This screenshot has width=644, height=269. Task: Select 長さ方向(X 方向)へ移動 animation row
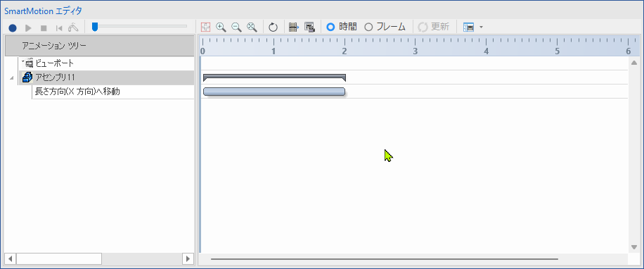tap(113, 92)
